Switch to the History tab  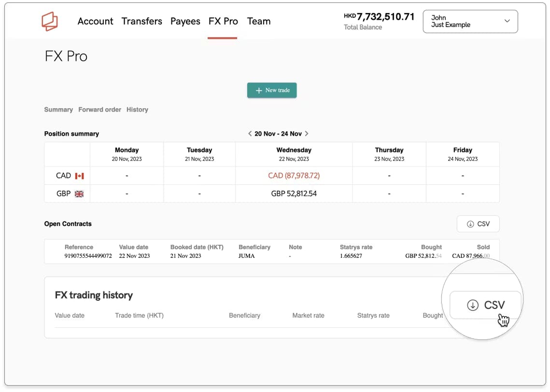pos(137,110)
